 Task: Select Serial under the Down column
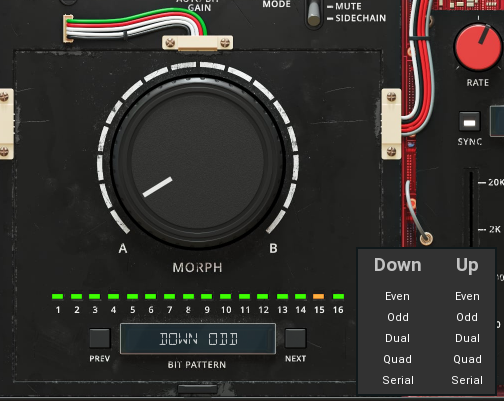(x=398, y=380)
